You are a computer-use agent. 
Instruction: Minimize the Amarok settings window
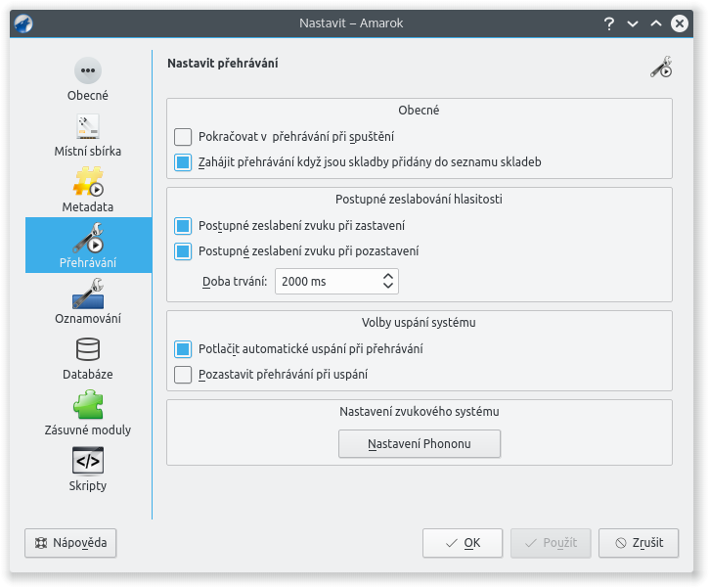(x=633, y=23)
